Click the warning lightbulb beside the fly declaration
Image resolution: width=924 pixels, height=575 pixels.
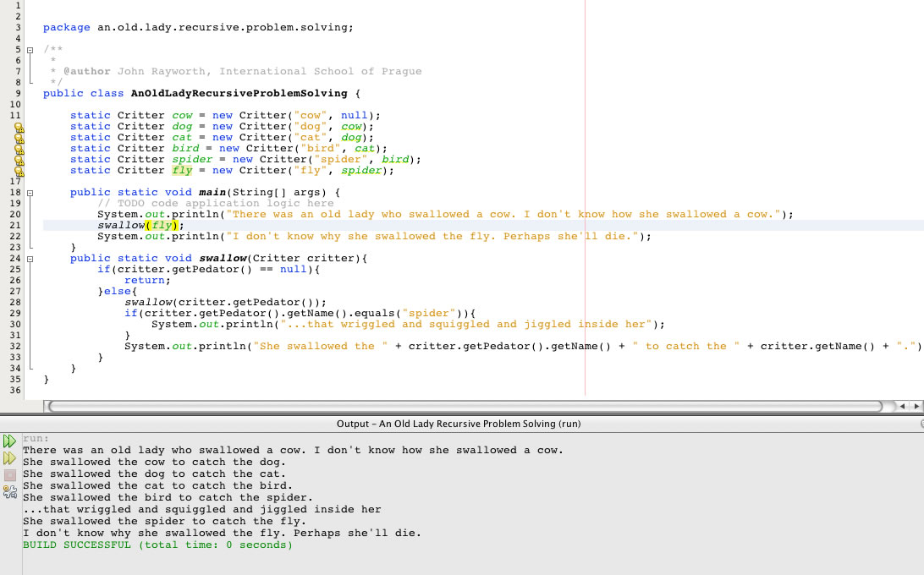[x=17, y=171]
